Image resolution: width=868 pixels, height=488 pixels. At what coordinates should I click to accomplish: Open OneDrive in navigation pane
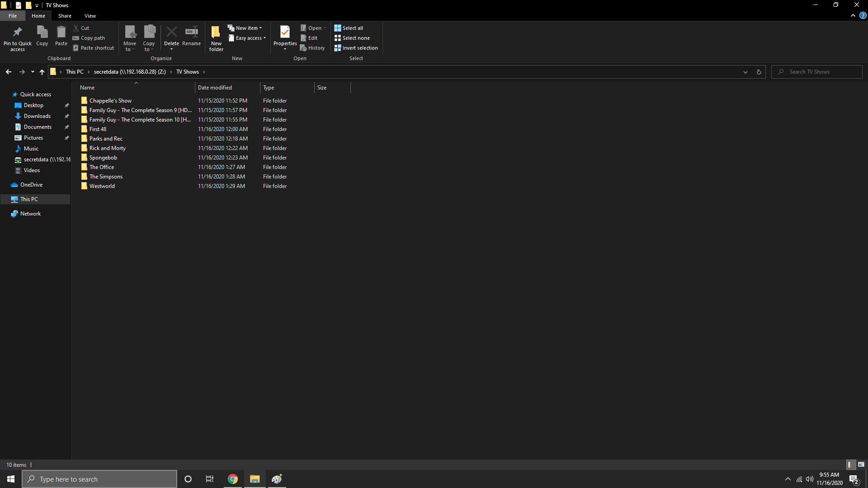31,185
